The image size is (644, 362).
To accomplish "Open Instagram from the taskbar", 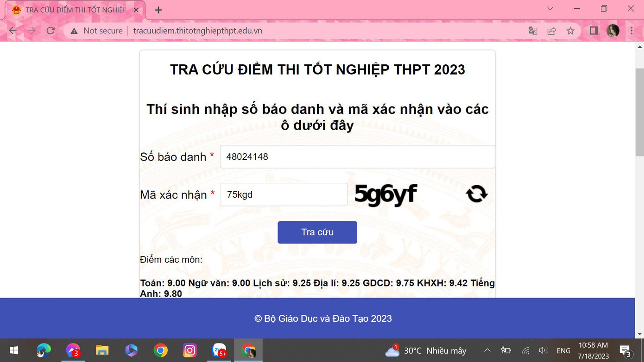I will pos(190,350).
